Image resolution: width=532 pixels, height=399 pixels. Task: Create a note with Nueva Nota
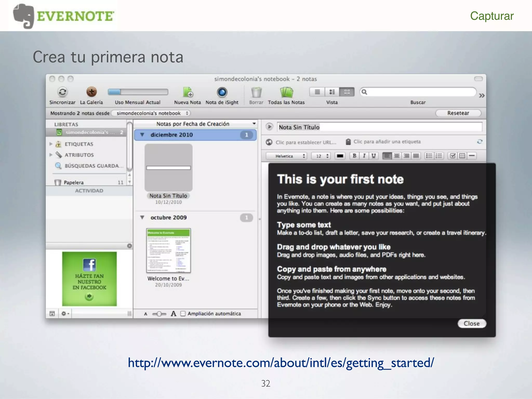click(188, 92)
